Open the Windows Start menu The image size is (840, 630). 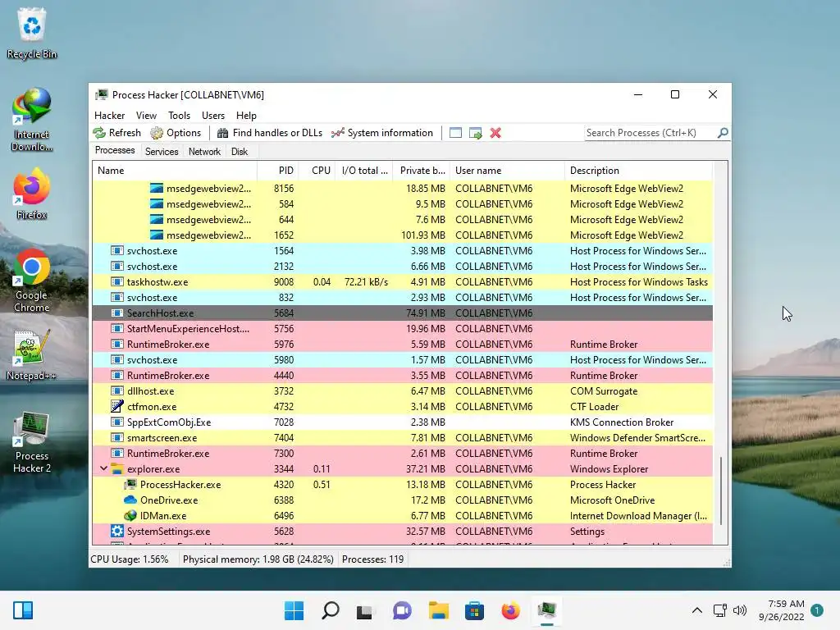click(294, 610)
